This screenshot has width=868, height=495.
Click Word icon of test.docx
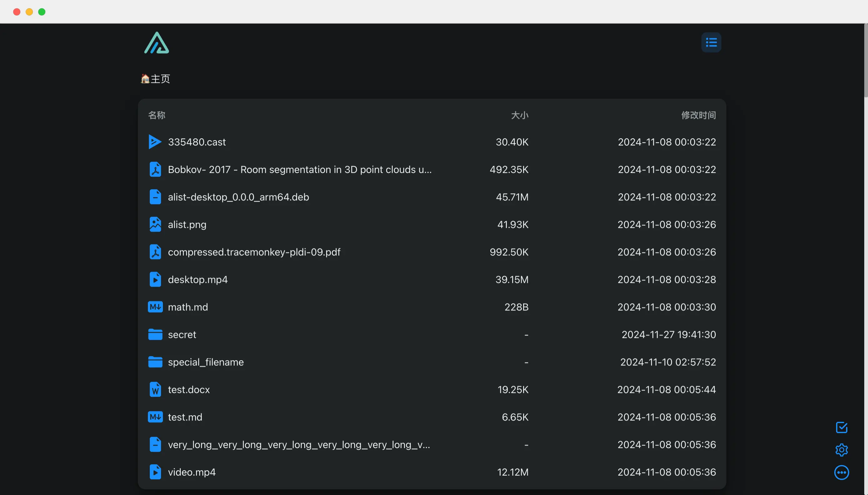click(x=155, y=390)
